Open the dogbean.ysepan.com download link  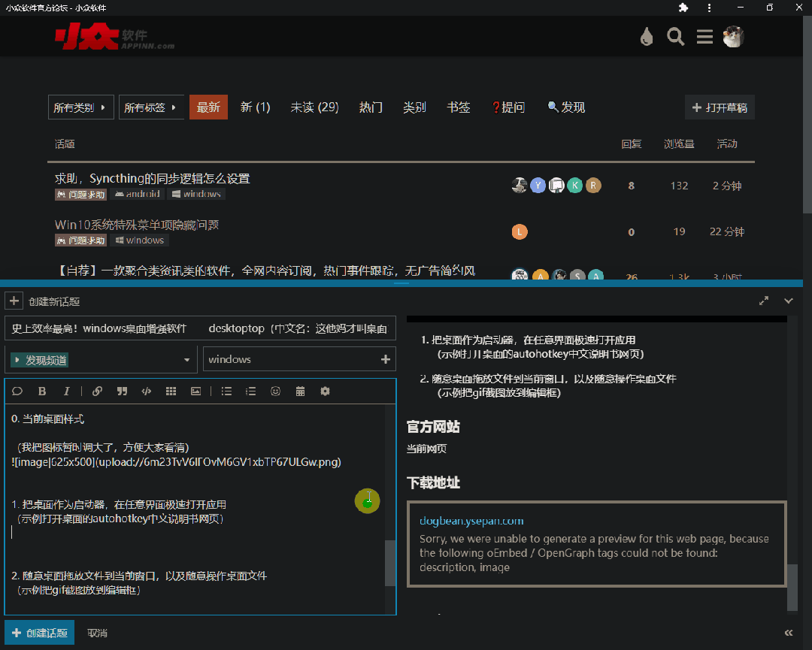pos(472,520)
